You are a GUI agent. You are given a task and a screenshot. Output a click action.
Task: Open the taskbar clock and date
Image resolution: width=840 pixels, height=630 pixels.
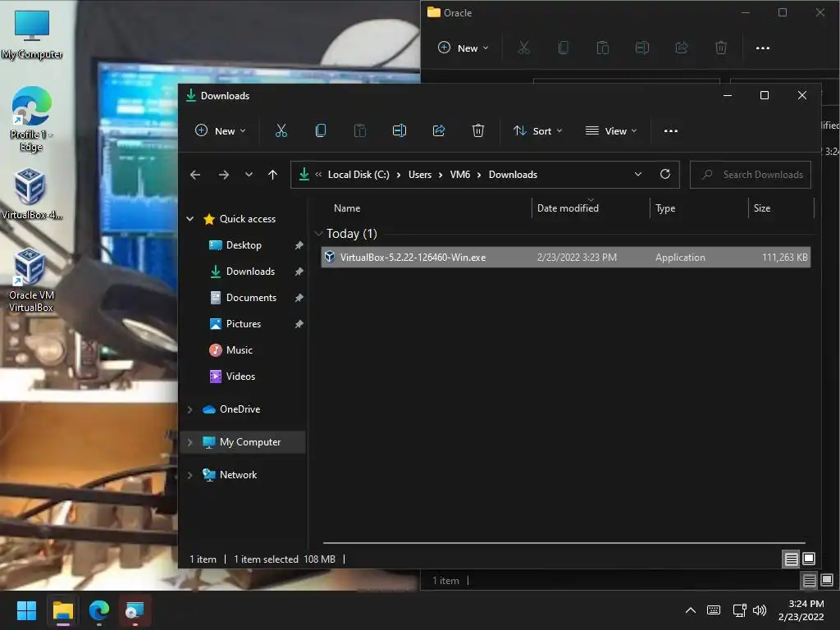(x=801, y=610)
